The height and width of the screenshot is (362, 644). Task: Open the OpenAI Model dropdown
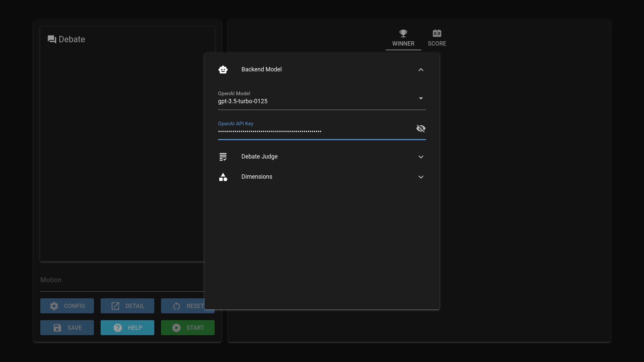pos(421,98)
